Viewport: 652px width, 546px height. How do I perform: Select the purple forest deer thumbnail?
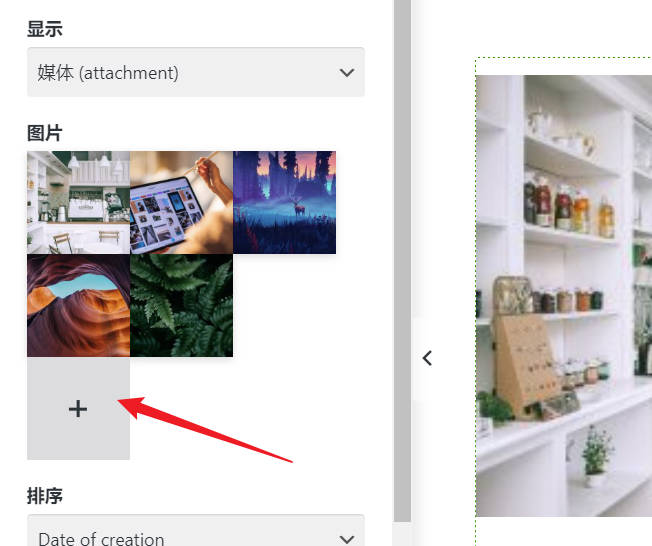coord(284,203)
